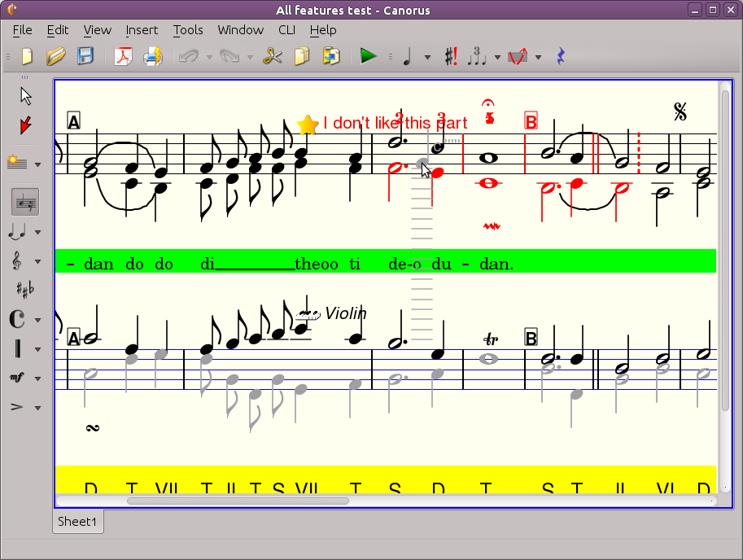Click the horizontal score scrollbar
Image resolution: width=743 pixels, height=560 pixels.
pyautogui.click(x=387, y=501)
